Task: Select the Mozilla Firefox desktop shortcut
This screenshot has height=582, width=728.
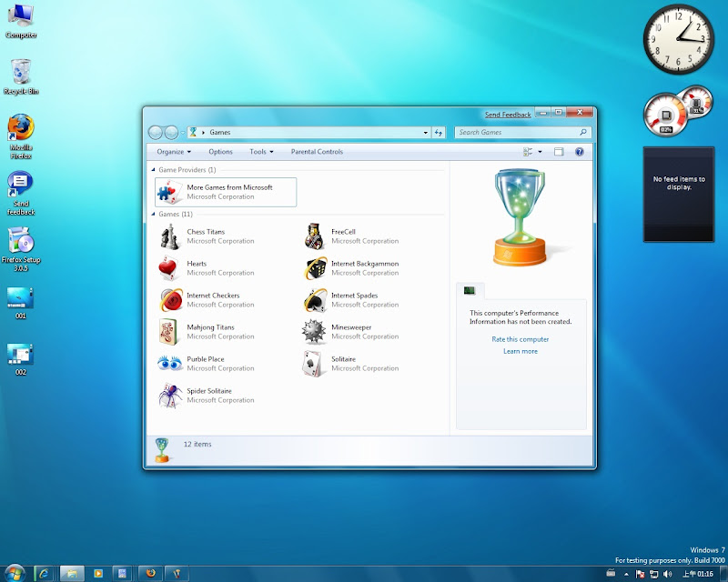Action: 21,136
